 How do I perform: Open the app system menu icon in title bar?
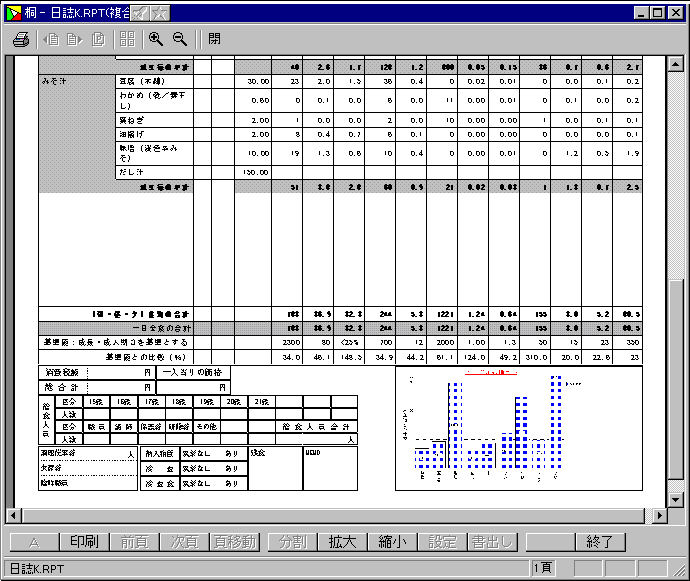click(x=13, y=12)
